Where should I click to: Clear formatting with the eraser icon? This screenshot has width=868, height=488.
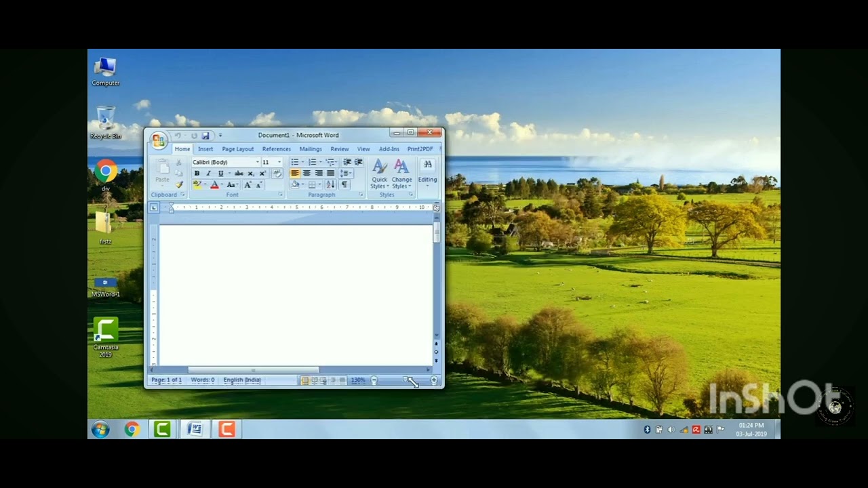(277, 173)
